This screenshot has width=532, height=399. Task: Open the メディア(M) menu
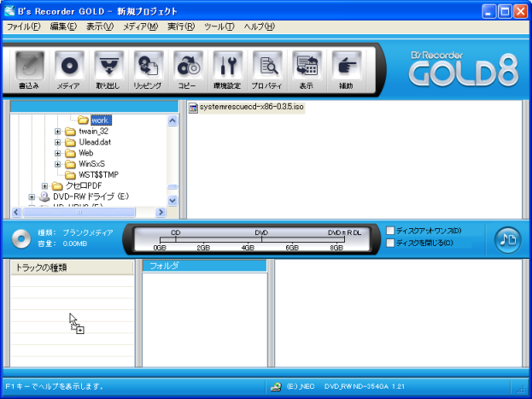point(140,26)
